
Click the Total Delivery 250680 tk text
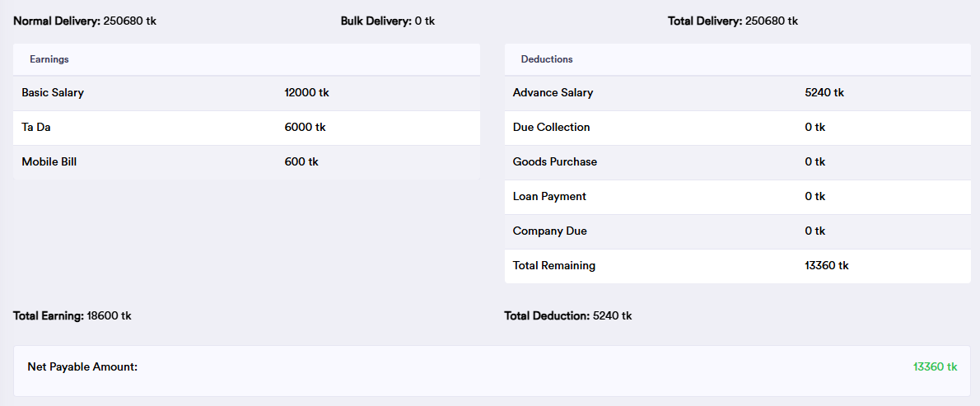(x=732, y=21)
